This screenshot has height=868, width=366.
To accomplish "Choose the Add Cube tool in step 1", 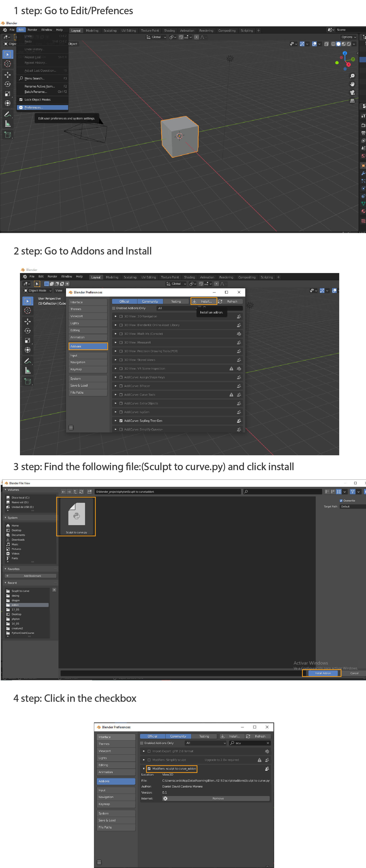I will [x=8, y=135].
